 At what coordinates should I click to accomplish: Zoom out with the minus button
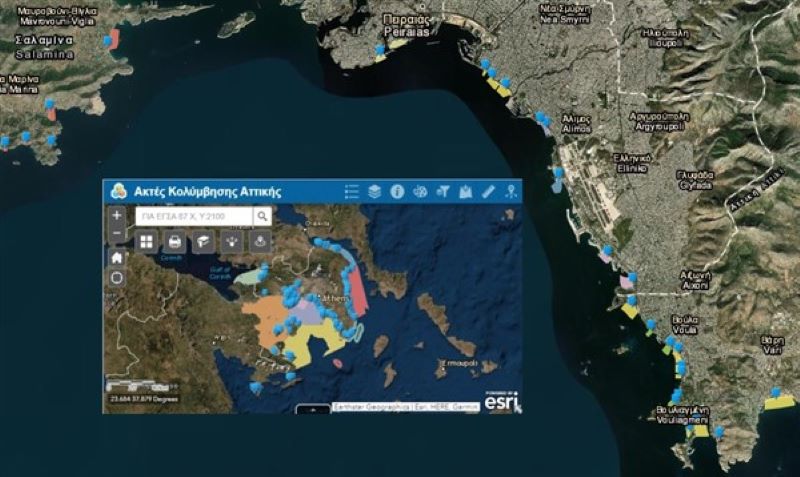[x=117, y=233]
